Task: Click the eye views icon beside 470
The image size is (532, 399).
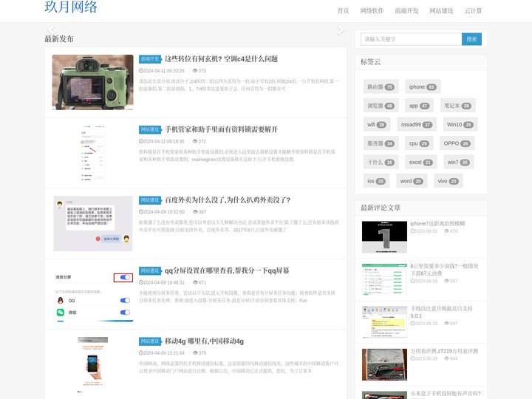Action: (x=447, y=231)
